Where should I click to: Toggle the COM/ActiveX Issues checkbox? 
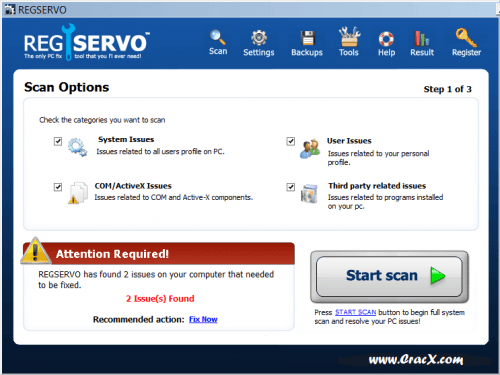coord(58,187)
